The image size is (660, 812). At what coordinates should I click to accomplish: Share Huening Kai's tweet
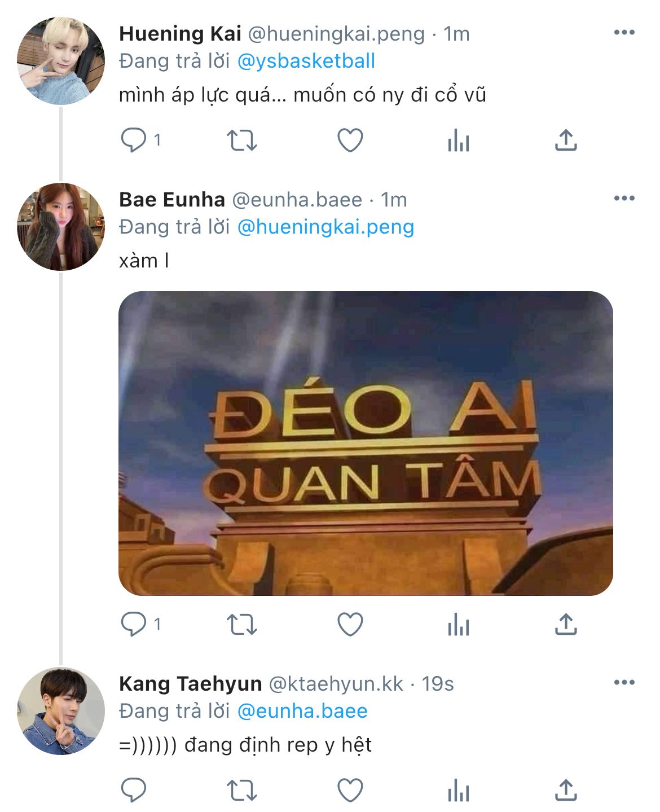coord(566,141)
